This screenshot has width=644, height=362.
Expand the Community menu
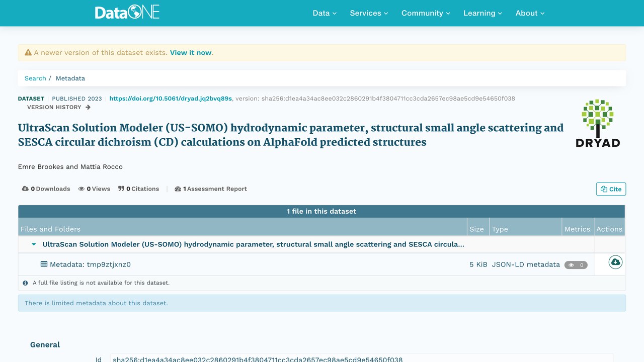coord(426,13)
